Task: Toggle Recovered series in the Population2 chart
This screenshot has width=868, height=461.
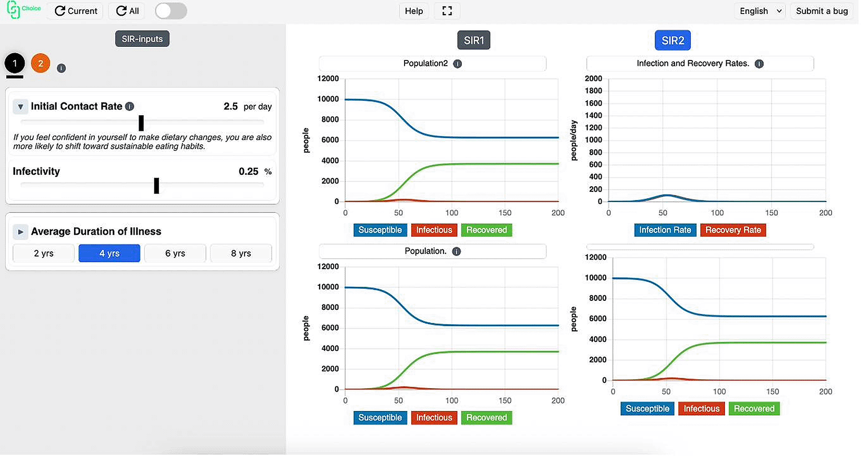Action: [486, 230]
